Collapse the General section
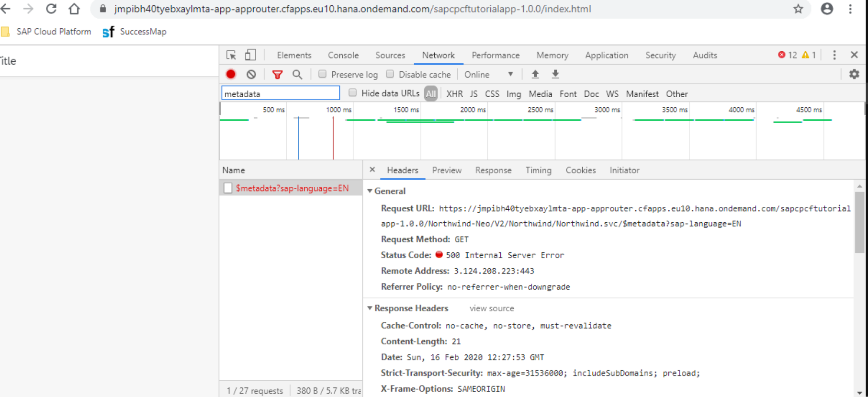This screenshot has width=868, height=397. point(370,191)
